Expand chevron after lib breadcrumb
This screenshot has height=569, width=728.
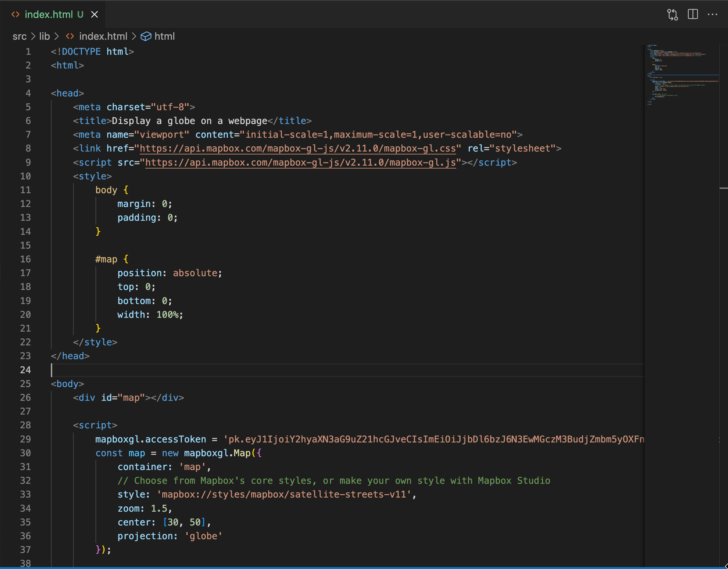click(x=57, y=36)
